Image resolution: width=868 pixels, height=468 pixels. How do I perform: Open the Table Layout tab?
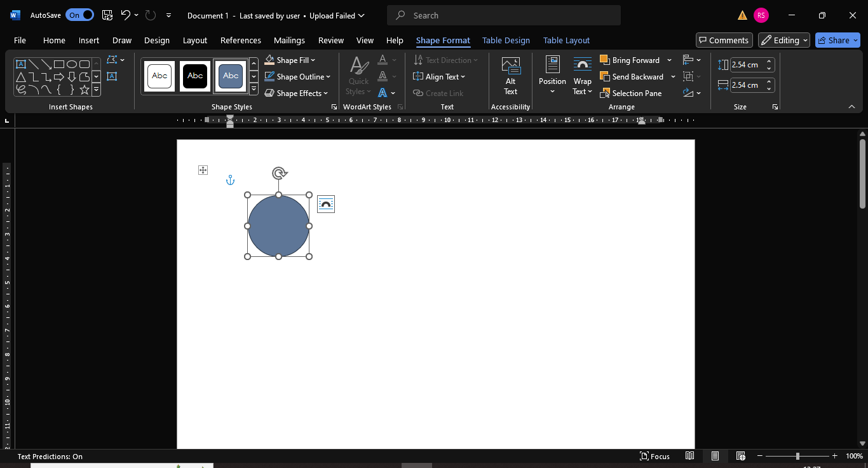pos(567,40)
